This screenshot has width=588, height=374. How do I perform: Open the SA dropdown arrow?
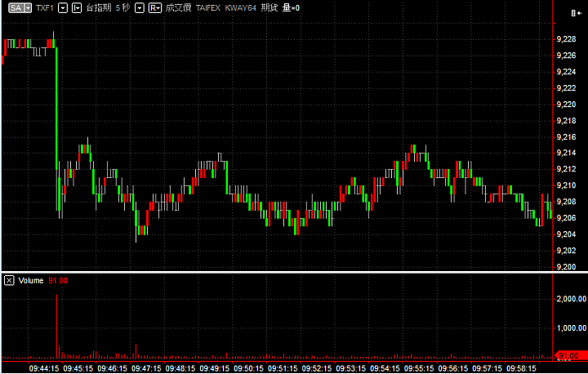28,8
